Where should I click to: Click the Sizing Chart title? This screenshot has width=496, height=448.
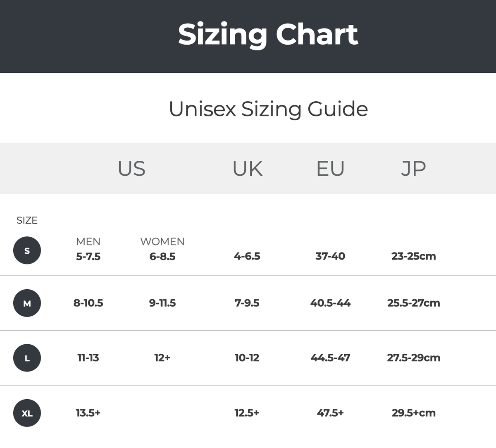268,34
